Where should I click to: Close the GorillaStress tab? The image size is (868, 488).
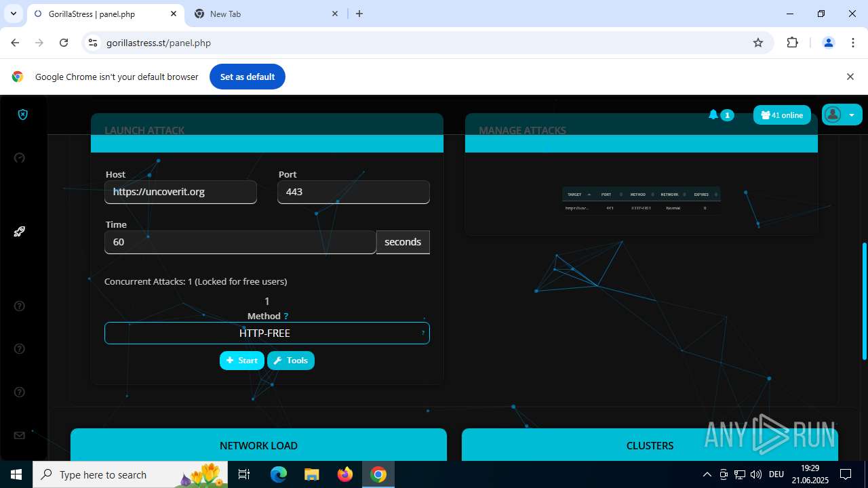(174, 14)
